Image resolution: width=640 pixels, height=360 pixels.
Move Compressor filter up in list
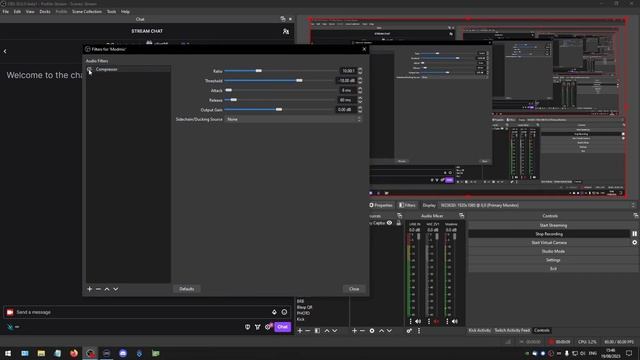tap(107, 289)
